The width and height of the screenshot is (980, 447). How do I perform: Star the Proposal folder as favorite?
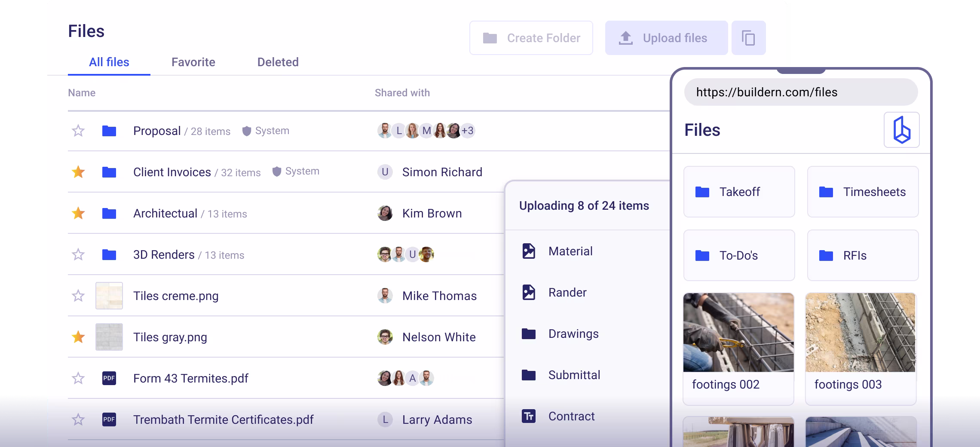[x=78, y=131]
